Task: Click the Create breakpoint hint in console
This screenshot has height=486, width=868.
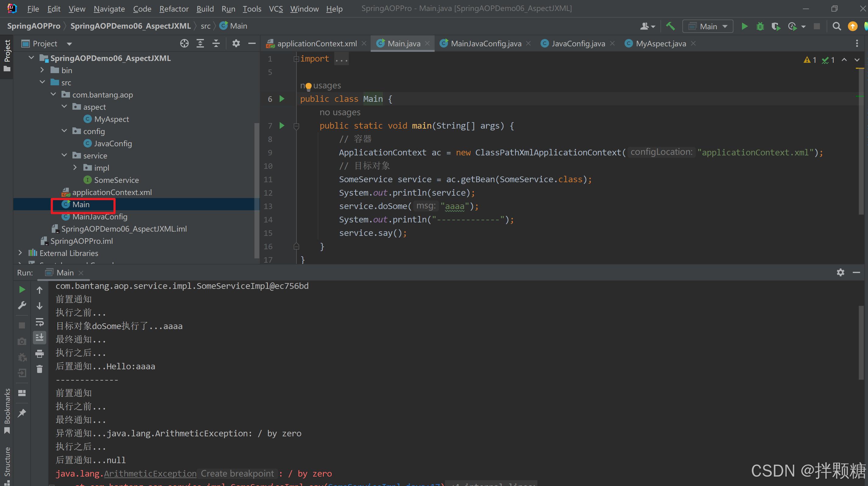Action: coord(237,474)
